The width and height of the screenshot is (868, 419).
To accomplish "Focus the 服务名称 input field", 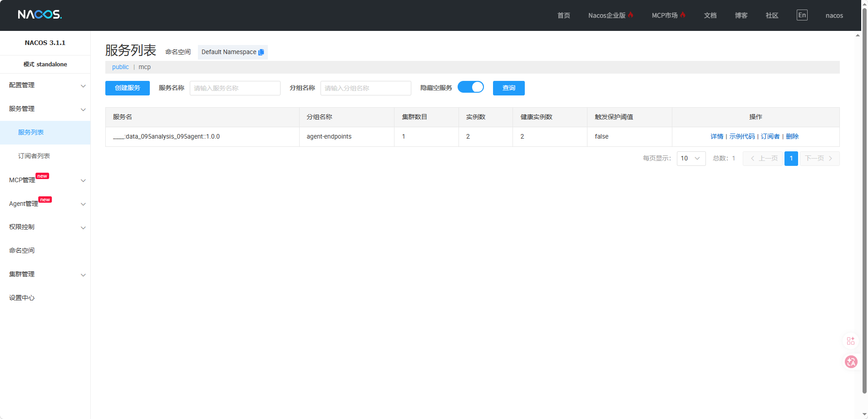I will click(235, 88).
